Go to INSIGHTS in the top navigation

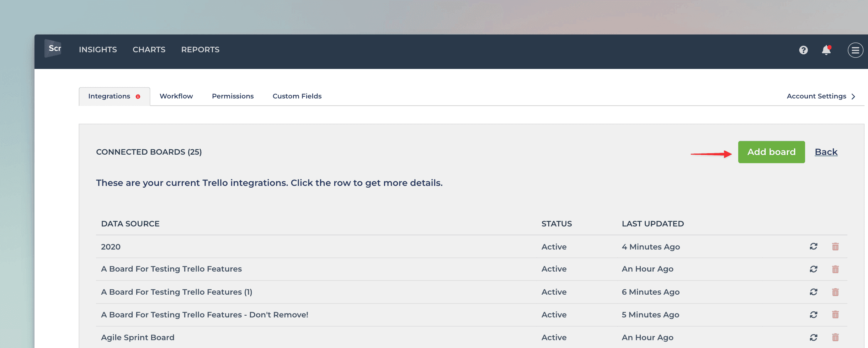click(98, 50)
